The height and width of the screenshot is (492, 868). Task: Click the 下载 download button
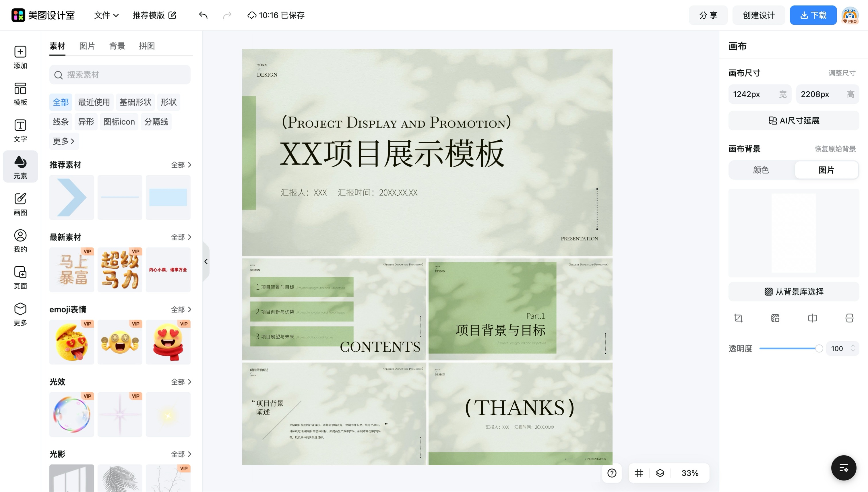pos(813,15)
